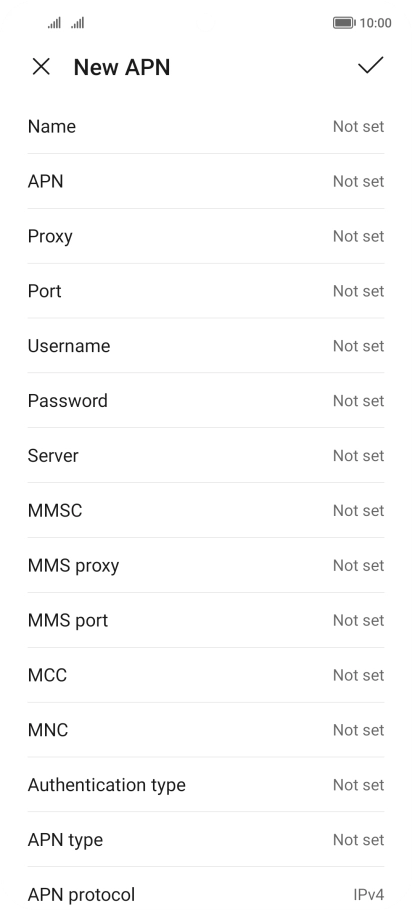Open the APN type setting

206,840
